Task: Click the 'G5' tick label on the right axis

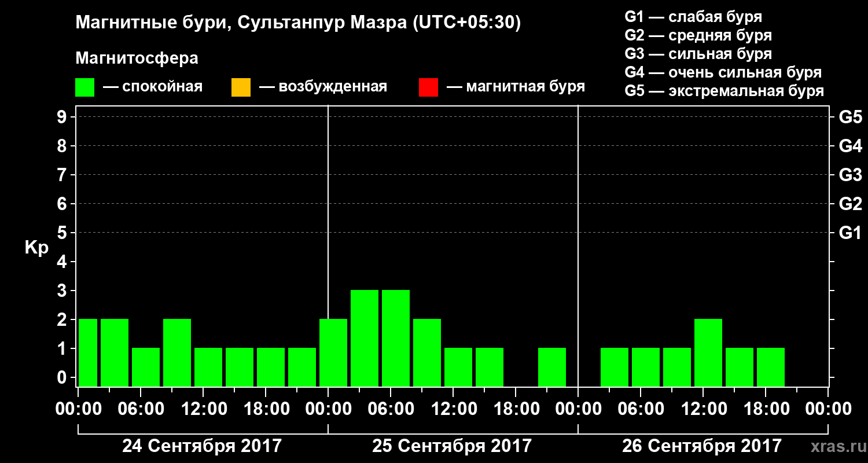Action: click(851, 117)
